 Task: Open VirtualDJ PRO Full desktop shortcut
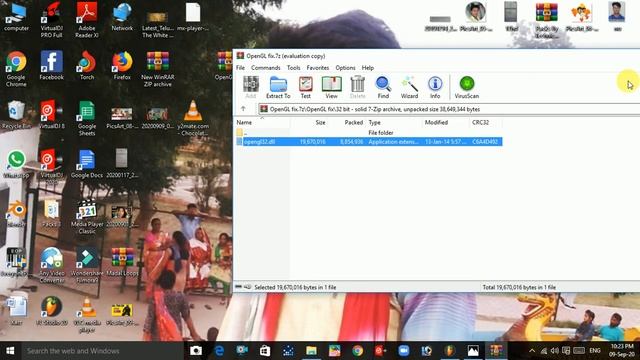coord(51,20)
